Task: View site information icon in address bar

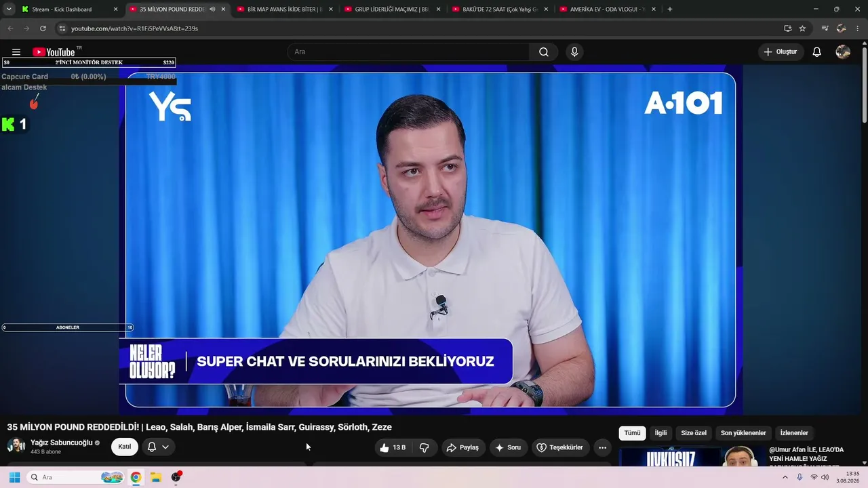Action: [62, 28]
